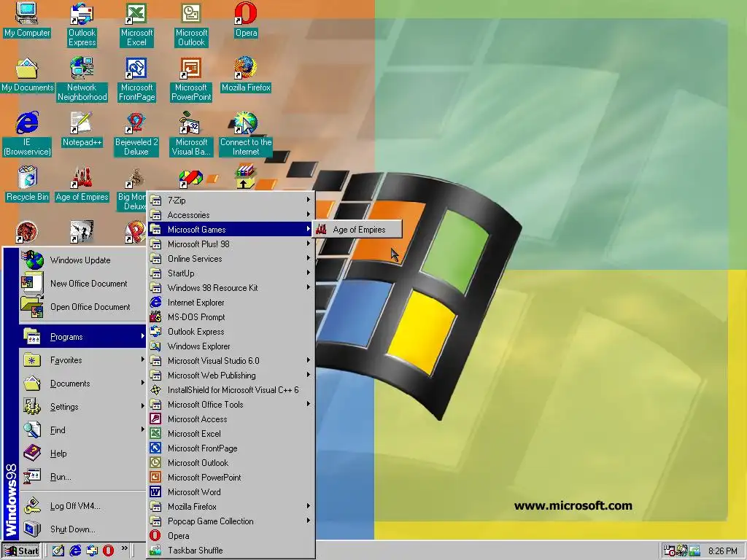The width and height of the screenshot is (747, 560).
Task: Select the Microsoft Outlook desktop icon
Action: click(191, 24)
